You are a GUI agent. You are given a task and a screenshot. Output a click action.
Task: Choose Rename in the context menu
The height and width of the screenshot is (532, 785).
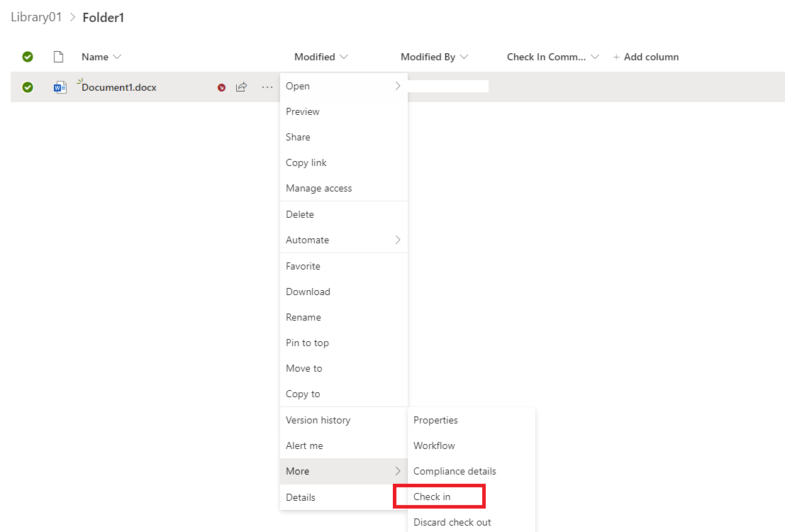coord(344,318)
